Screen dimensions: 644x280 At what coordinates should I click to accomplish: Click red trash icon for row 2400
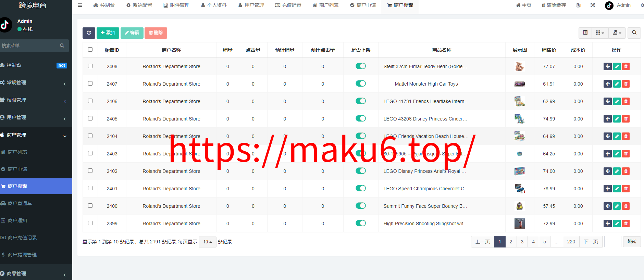coord(626,206)
